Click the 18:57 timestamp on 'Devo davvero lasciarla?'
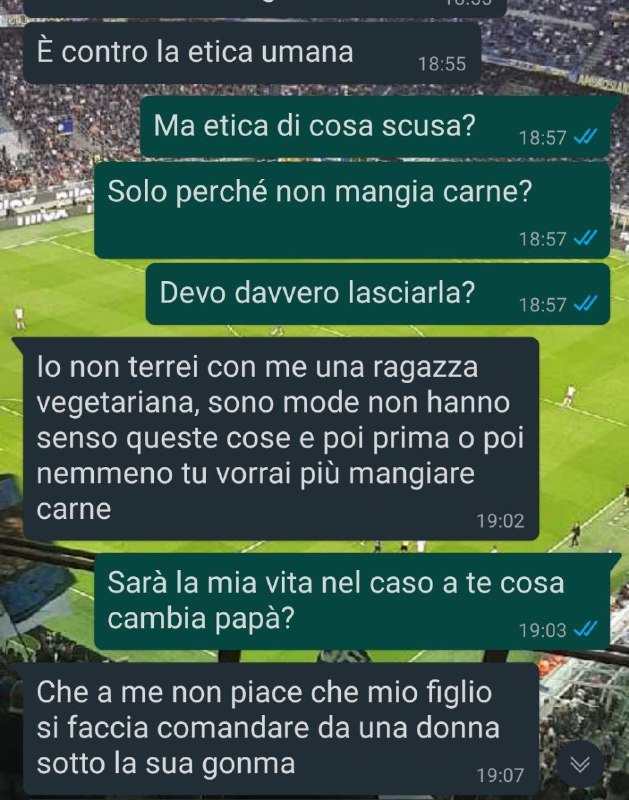 (x=542, y=305)
